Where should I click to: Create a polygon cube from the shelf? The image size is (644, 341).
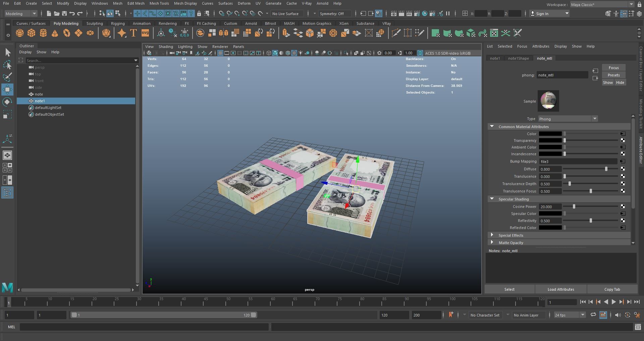(32, 33)
